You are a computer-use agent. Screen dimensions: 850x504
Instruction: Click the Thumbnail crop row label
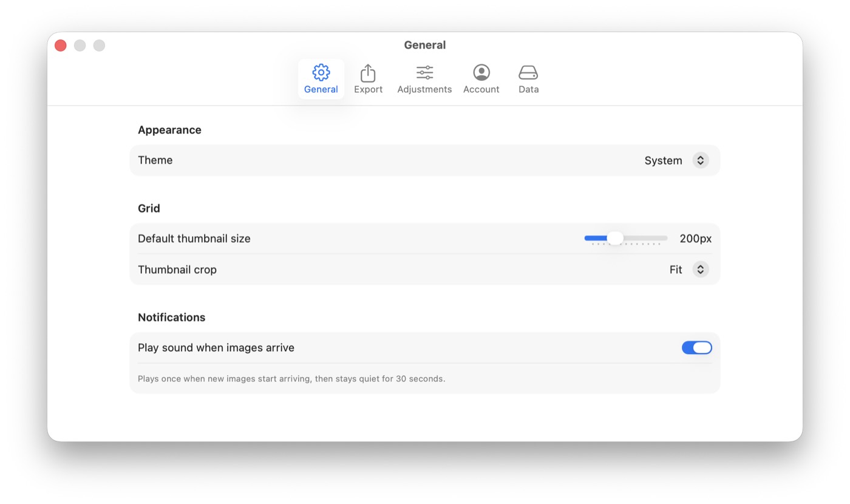[x=177, y=270]
